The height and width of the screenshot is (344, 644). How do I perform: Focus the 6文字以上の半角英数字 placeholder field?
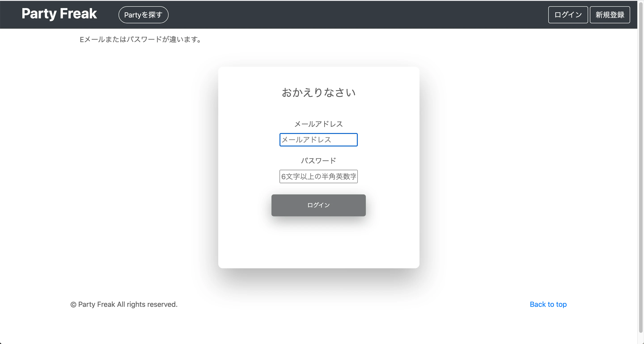[318, 176]
